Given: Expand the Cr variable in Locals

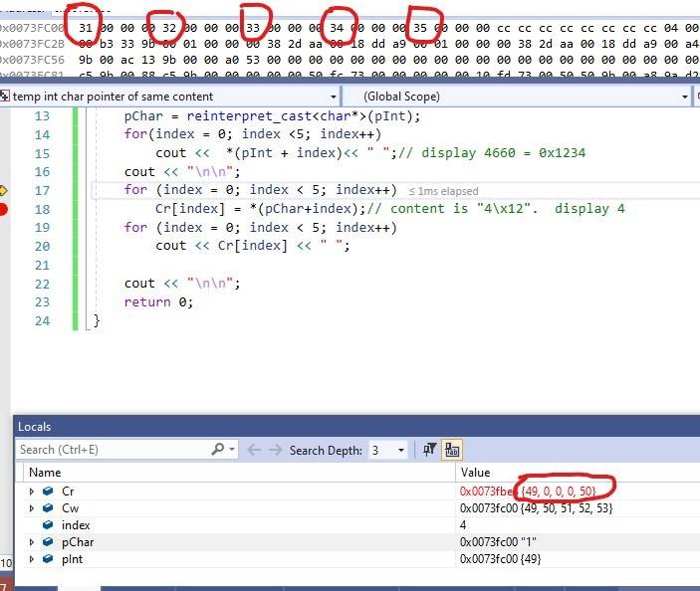Looking at the screenshot, I should (31, 492).
